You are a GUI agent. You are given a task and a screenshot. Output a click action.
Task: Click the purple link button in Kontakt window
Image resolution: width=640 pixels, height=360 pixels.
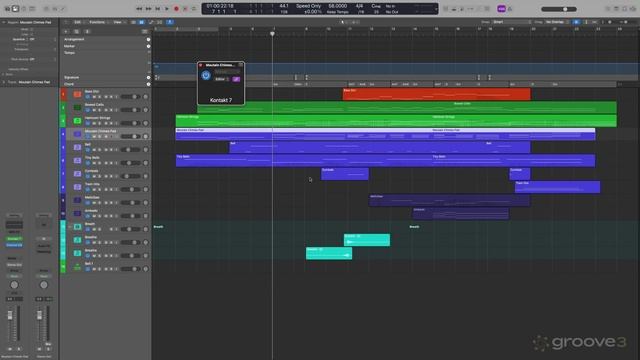pos(236,79)
